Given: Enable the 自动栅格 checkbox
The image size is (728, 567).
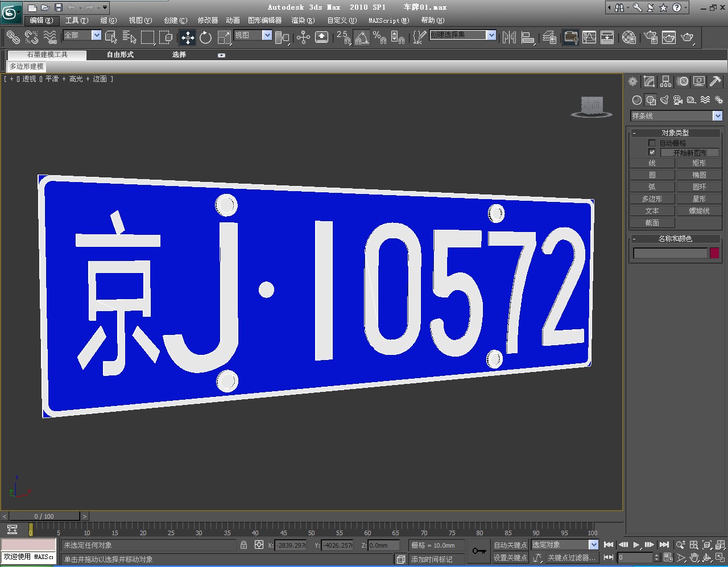Looking at the screenshot, I should [x=652, y=143].
